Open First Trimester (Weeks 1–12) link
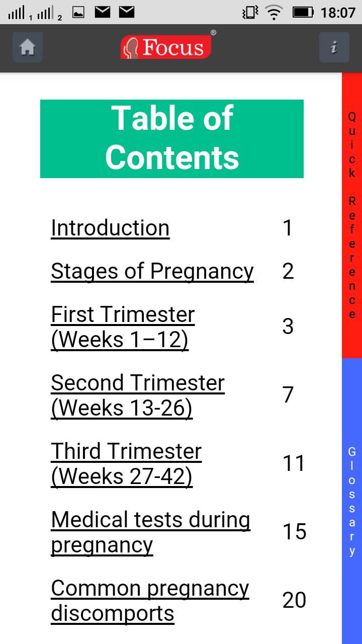 pos(123,327)
